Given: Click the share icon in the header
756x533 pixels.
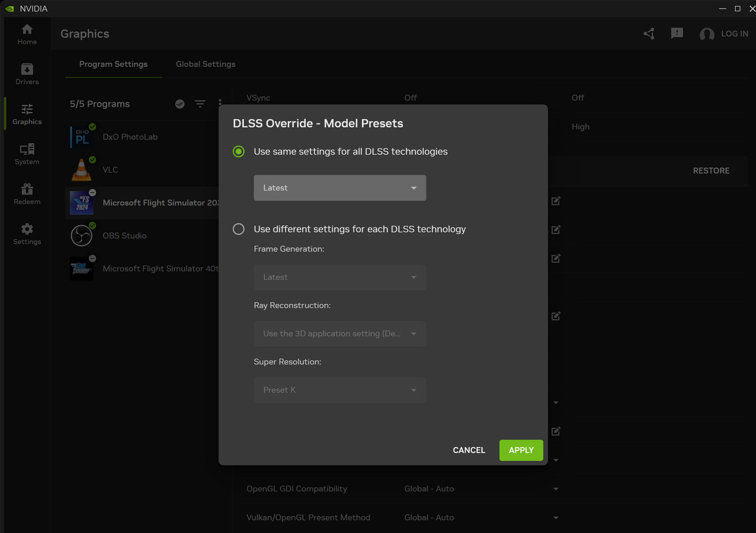Looking at the screenshot, I should [x=649, y=34].
